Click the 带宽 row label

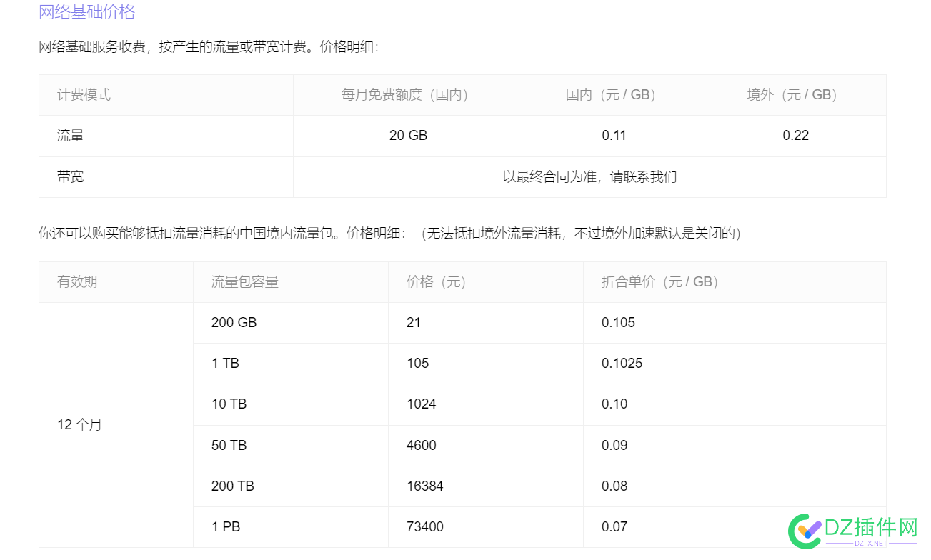(x=166, y=177)
